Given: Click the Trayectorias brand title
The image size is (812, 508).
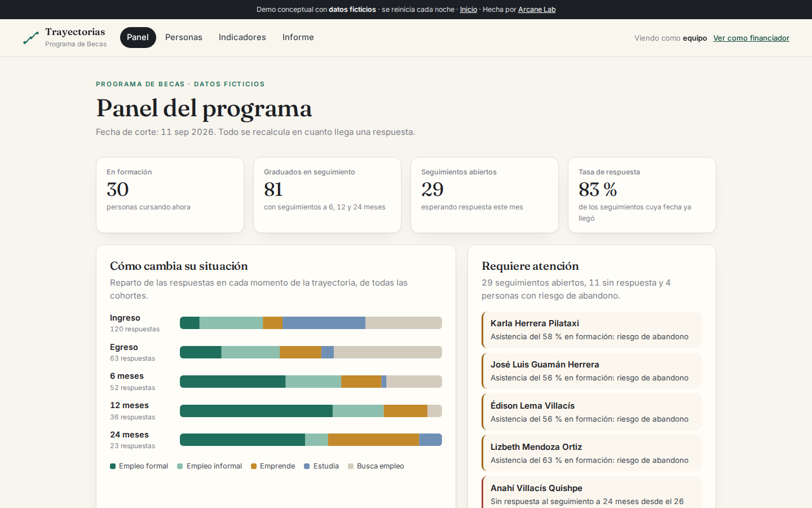Looking at the screenshot, I should 75,32.
